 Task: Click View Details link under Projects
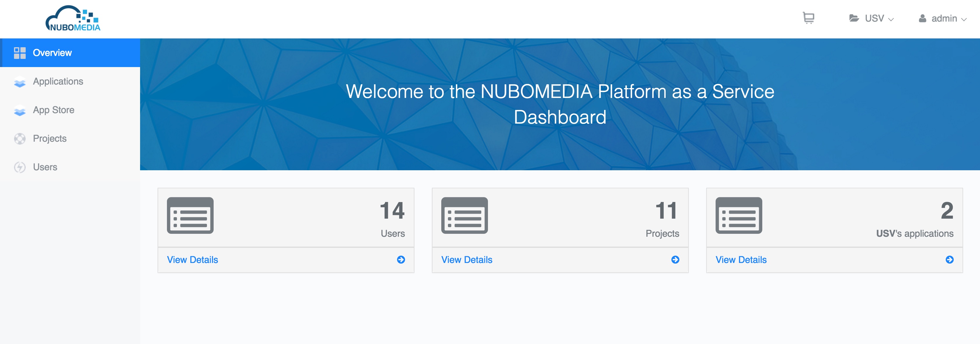[467, 260]
